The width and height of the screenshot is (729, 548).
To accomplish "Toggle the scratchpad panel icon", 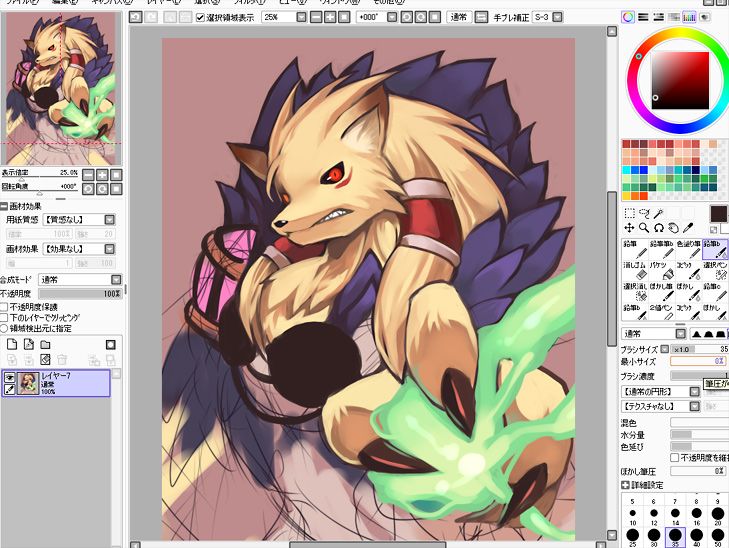I will pos(705,17).
